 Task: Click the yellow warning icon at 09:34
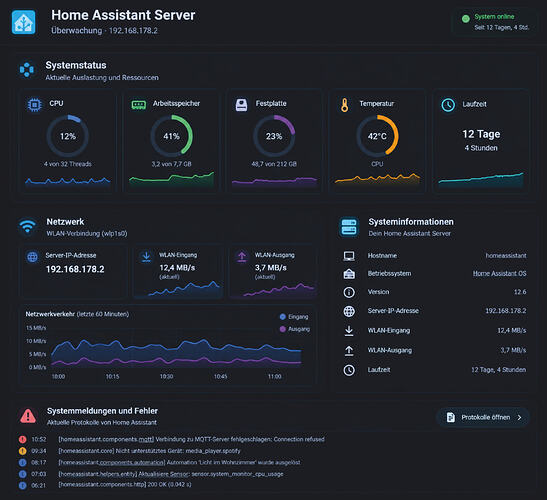(23, 451)
